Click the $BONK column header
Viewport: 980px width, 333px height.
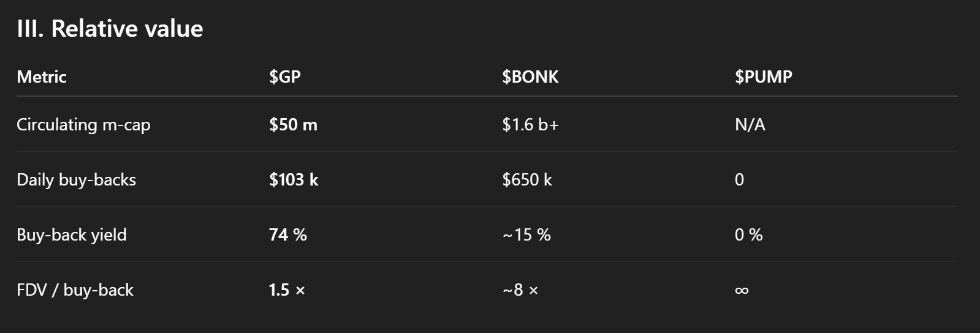point(530,77)
